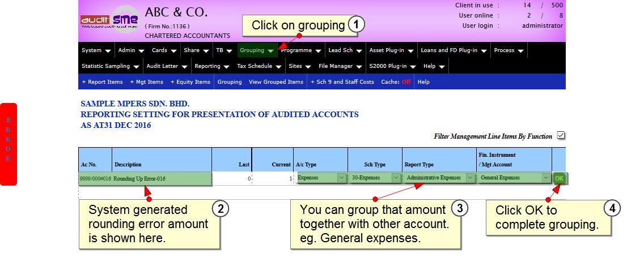Open the Grouping menu
Image resolution: width=644 pixels, height=266 pixels.
tap(256, 50)
